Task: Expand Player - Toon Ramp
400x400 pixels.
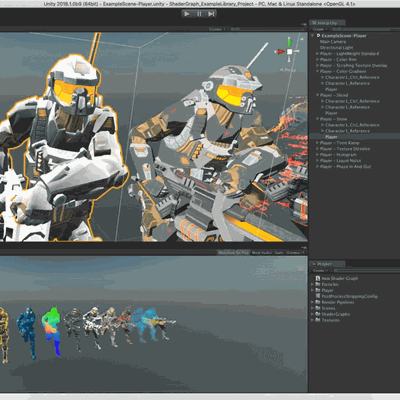Action: click(x=318, y=143)
